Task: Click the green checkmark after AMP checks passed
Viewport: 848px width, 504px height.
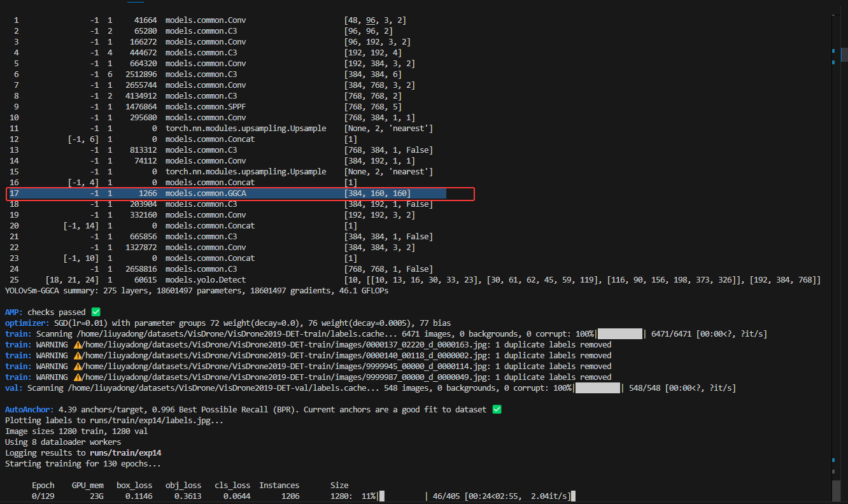Action: coord(94,312)
